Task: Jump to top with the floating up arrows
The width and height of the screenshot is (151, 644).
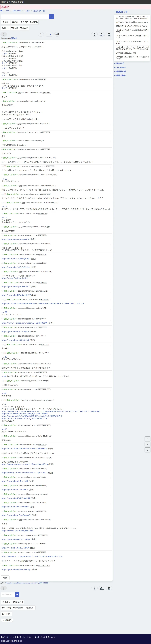Action: 147,439
